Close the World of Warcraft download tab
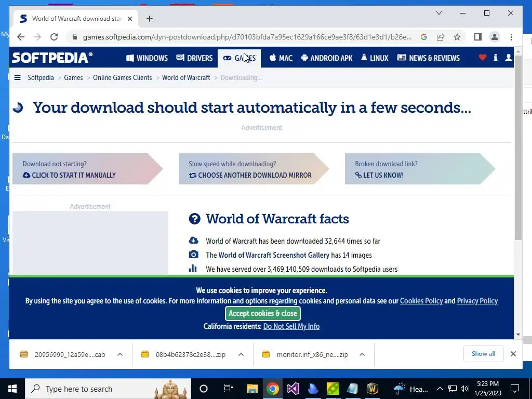Image resolution: width=532 pixels, height=399 pixels. (129, 19)
